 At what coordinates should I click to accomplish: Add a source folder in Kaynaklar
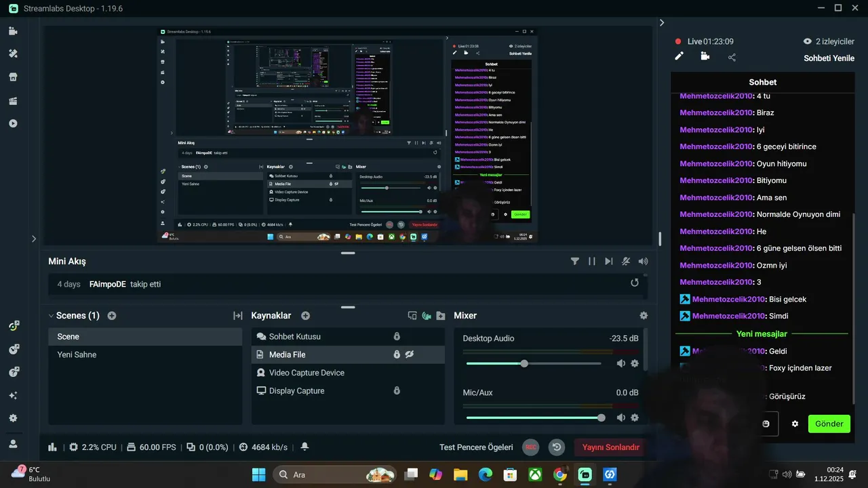[x=441, y=316]
